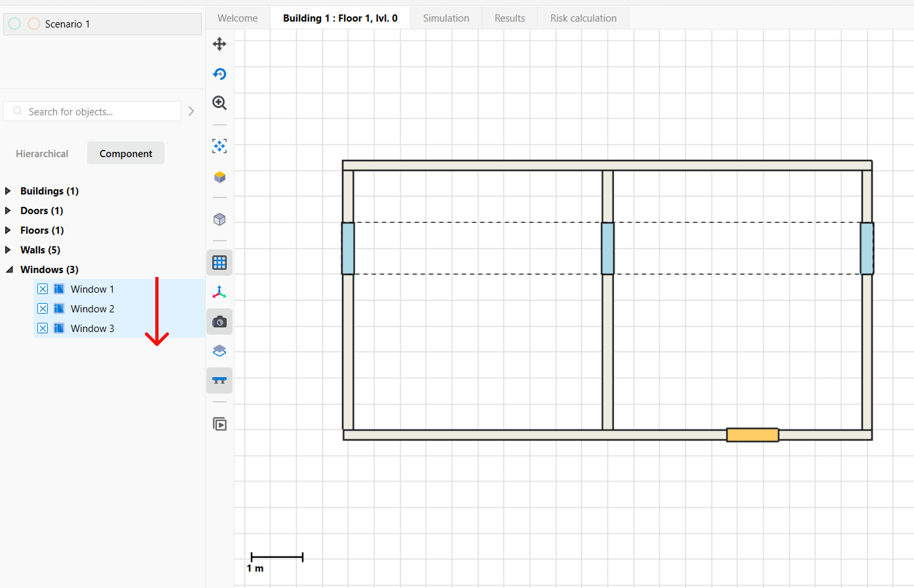Expand the Buildings (1) tree node
Image resolution: width=914 pixels, height=588 pixels.
click(8, 191)
